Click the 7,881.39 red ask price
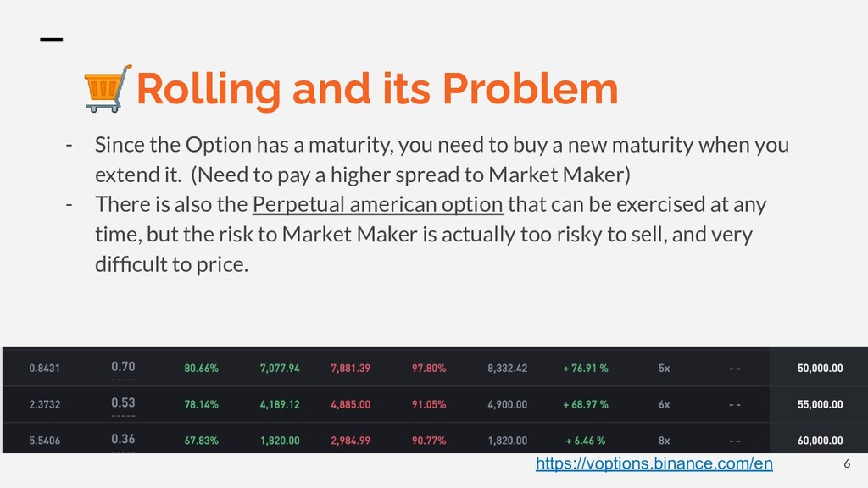868x488 pixels. coord(349,369)
